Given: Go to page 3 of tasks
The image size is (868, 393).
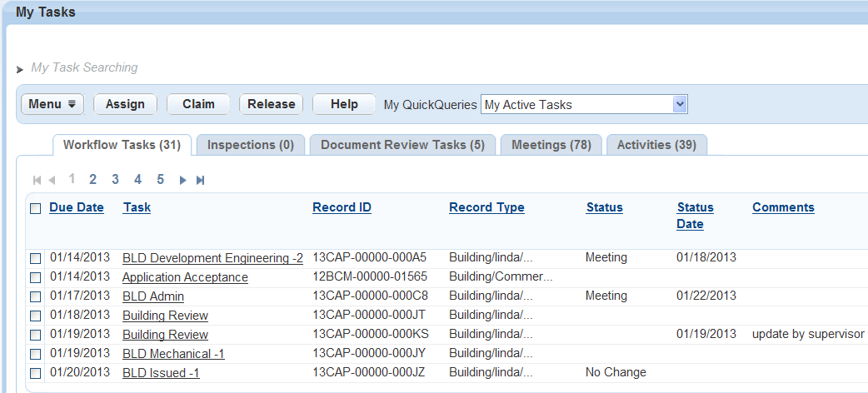Looking at the screenshot, I should (x=116, y=179).
